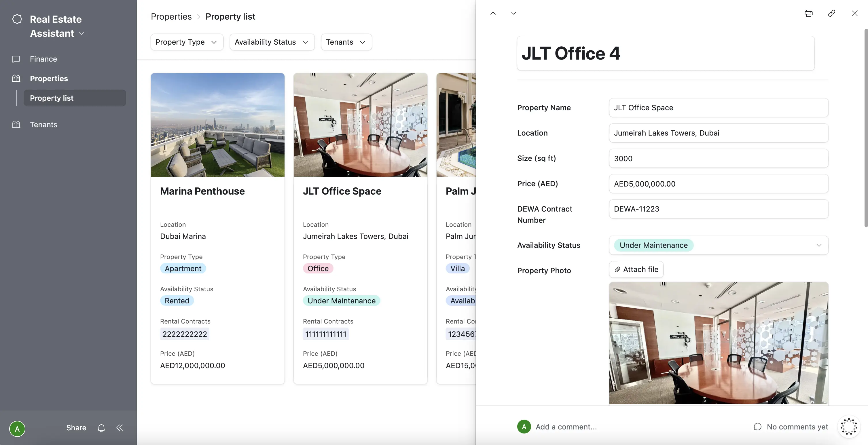This screenshot has width=868, height=445.
Task: Collapse sidebar with double chevron icon
Action: [120, 428]
